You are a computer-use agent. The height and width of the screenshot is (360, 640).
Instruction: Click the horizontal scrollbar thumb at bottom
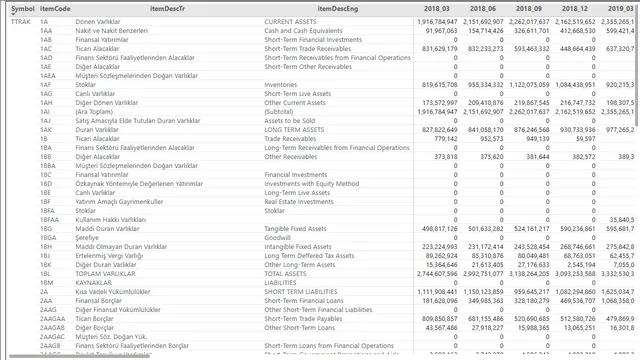coord(79,356)
